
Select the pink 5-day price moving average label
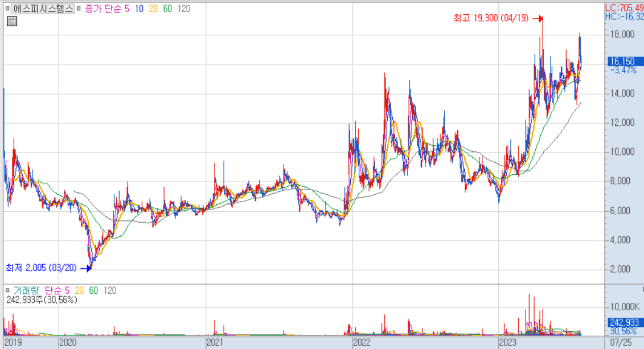127,9
